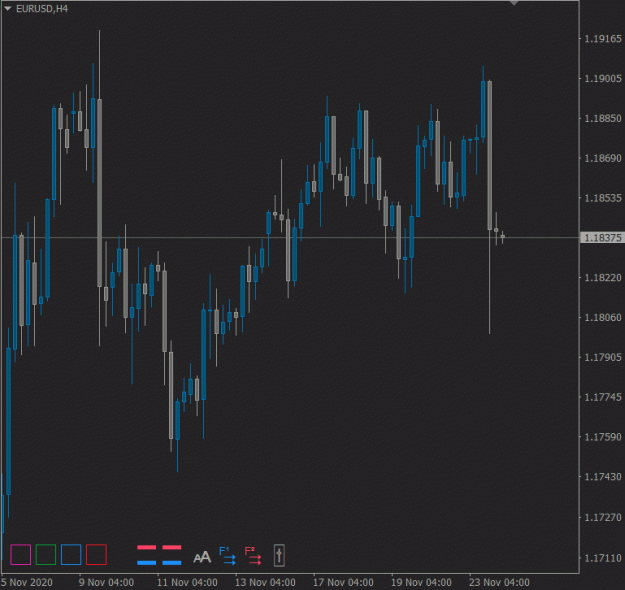The height and width of the screenshot is (590, 625).
Task: Click the red-blue lines icon beside the red square
Action: [x=146, y=555]
